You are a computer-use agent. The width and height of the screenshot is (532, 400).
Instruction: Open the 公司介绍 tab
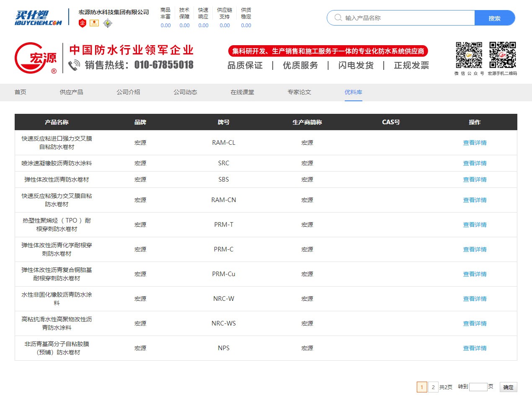128,92
